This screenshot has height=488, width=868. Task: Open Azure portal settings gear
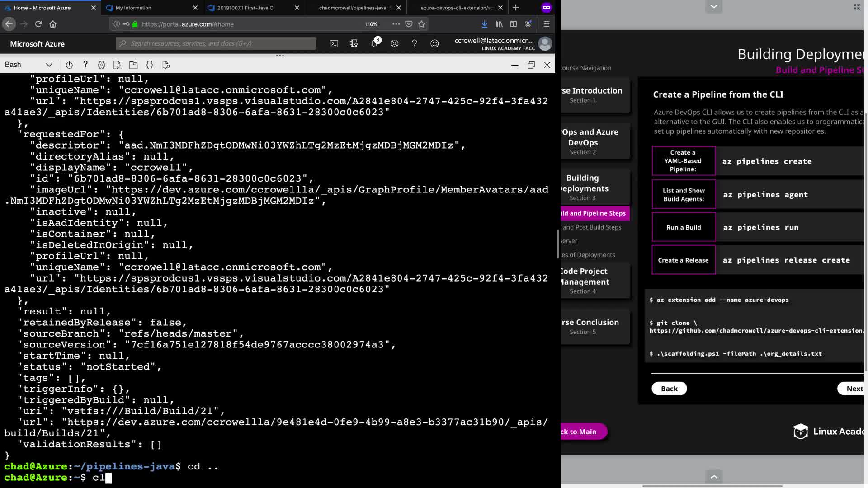[x=394, y=44]
